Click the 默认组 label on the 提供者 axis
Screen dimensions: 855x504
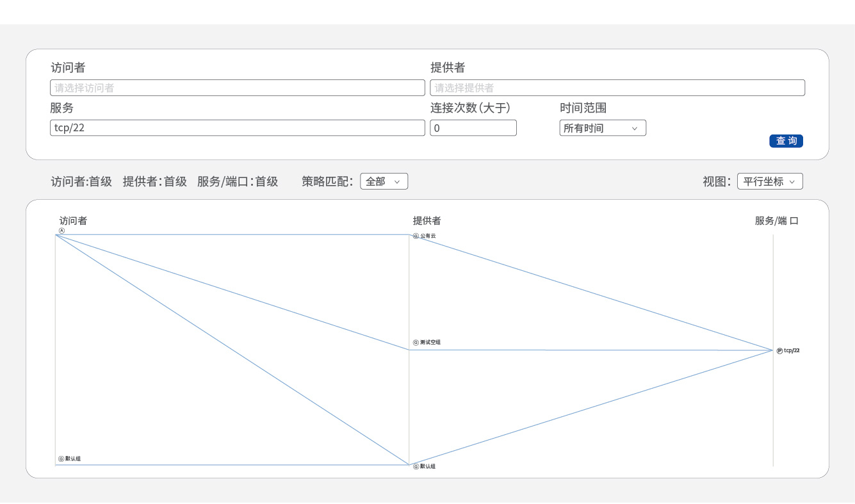click(428, 467)
